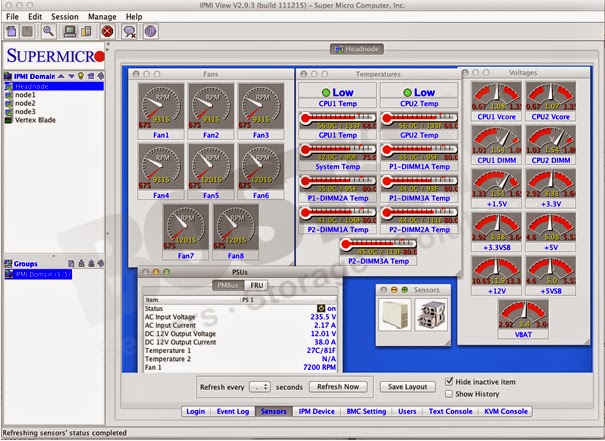Click the computer terminal toolbar icon
Viewport: 605px width, 441px height.
[x=70, y=31]
